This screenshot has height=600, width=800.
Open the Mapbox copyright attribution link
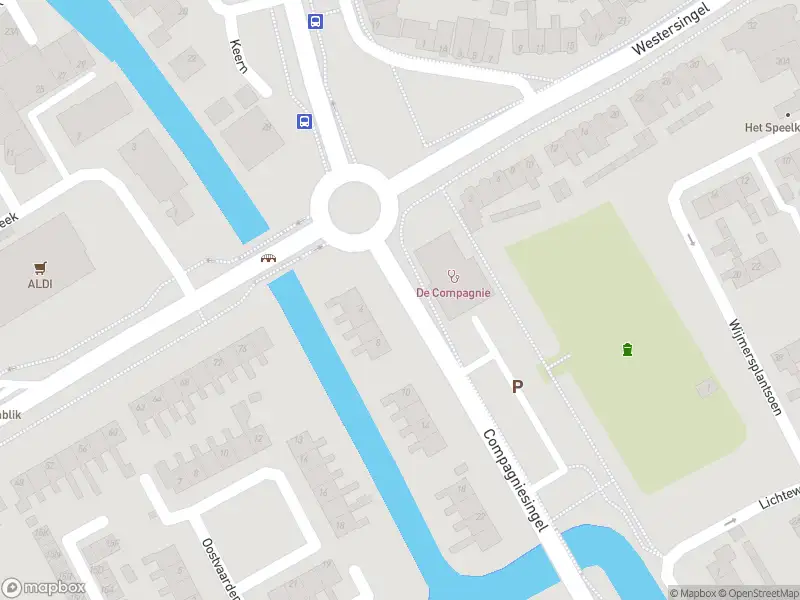point(693,593)
